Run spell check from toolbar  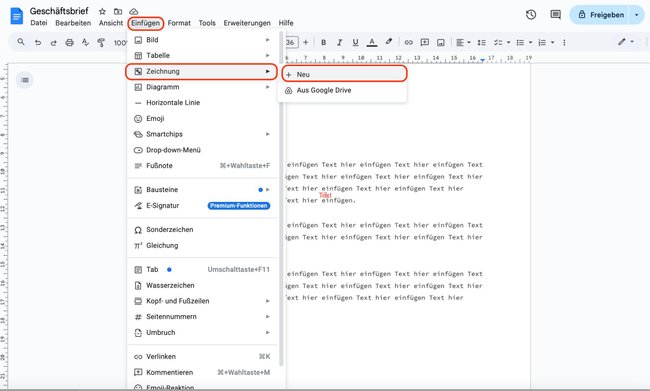pyautogui.click(x=85, y=42)
